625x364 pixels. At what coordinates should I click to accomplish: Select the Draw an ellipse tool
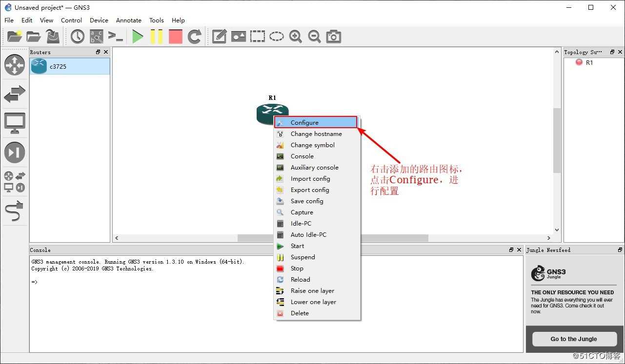coord(277,37)
